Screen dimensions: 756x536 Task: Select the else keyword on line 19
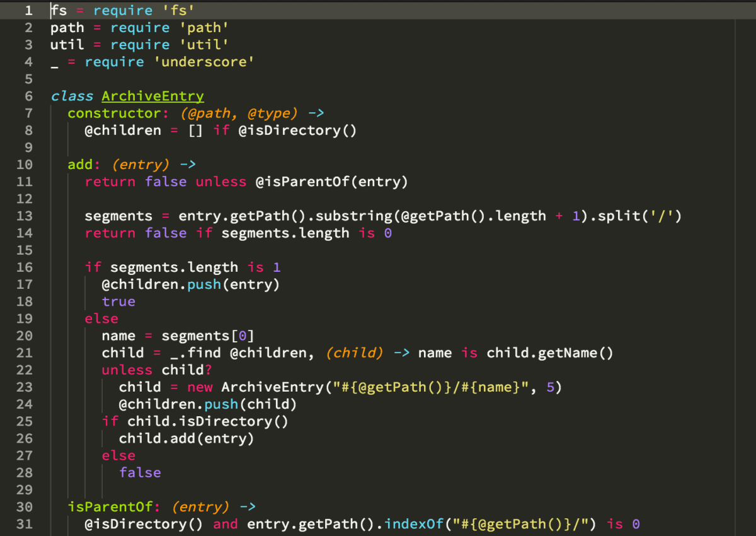tap(101, 318)
